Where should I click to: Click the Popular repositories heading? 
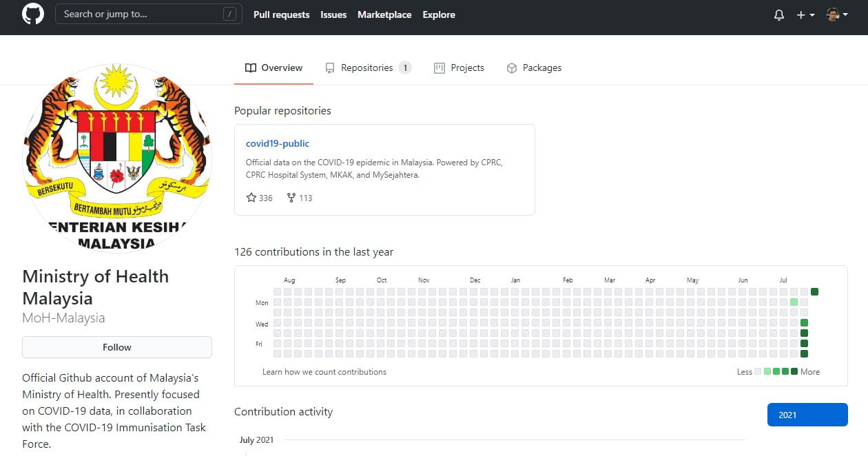point(282,110)
